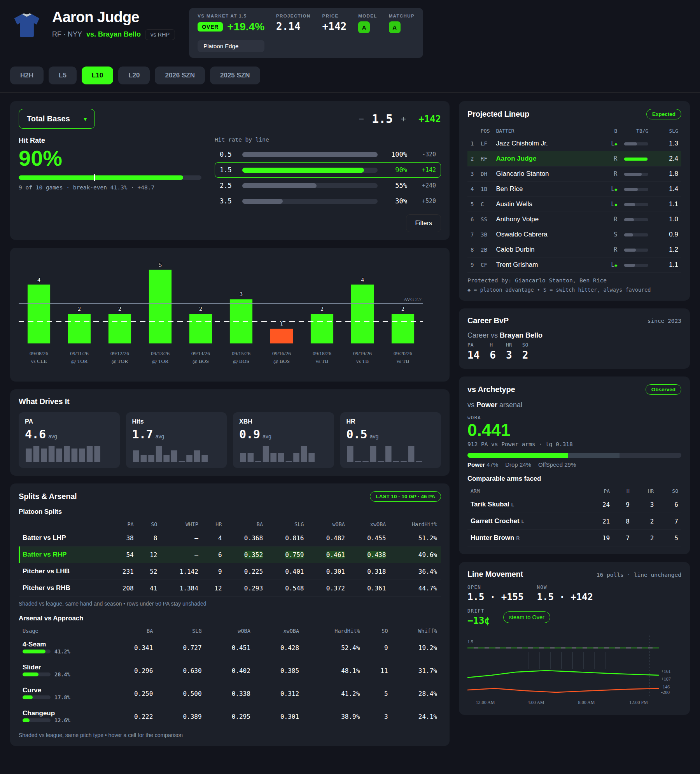The image size is (700, 774).
Task: Click the vs RHP chip
Action: tap(160, 35)
